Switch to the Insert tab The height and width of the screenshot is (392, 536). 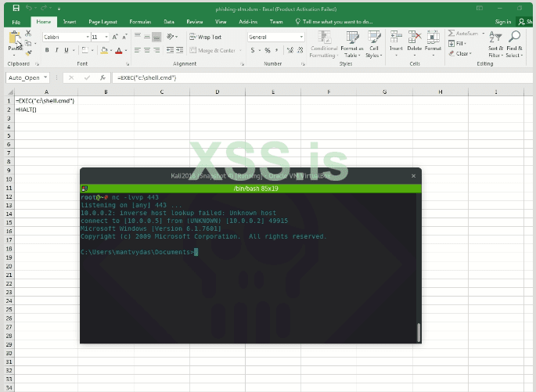[x=70, y=22]
